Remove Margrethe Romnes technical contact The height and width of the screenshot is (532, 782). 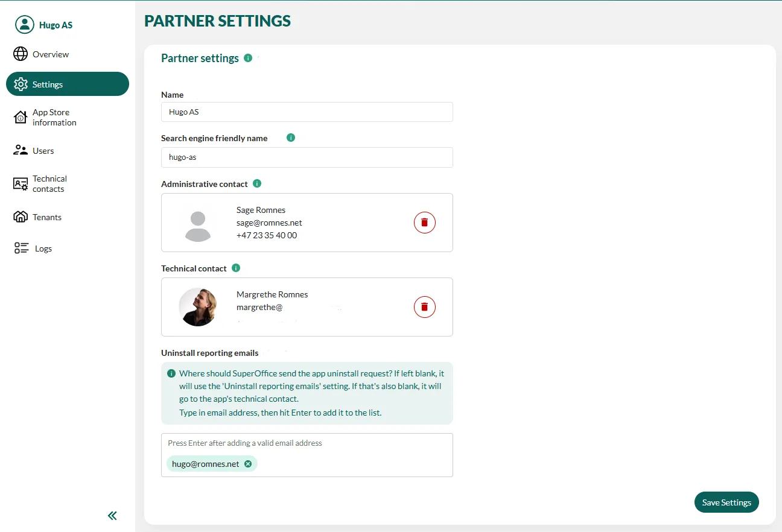[424, 307]
